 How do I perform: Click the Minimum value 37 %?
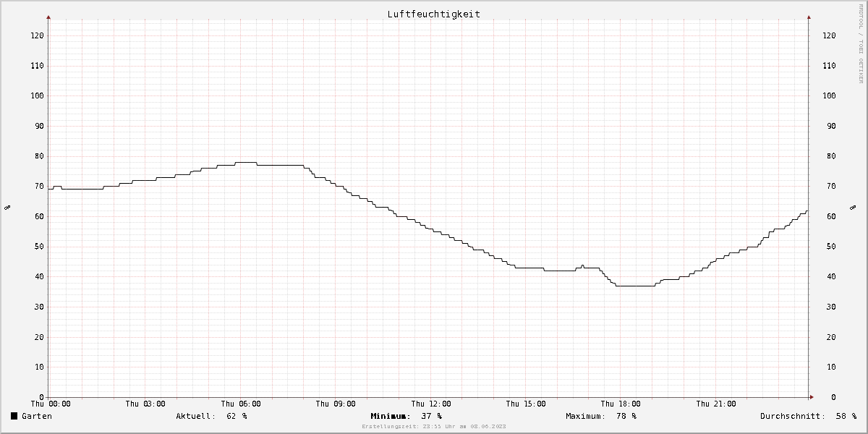(431, 416)
